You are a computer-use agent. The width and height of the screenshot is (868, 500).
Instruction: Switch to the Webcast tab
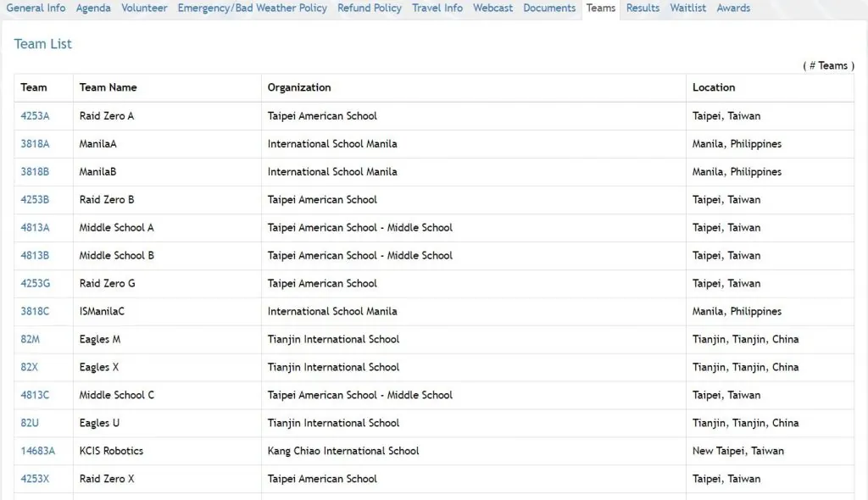coord(492,8)
